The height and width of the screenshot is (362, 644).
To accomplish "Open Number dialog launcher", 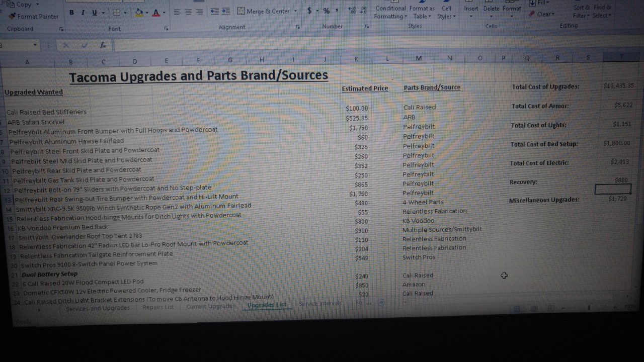I will [x=368, y=26].
